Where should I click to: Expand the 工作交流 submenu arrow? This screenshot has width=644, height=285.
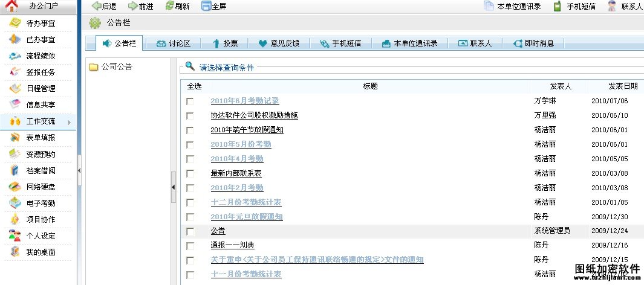[x=69, y=122]
